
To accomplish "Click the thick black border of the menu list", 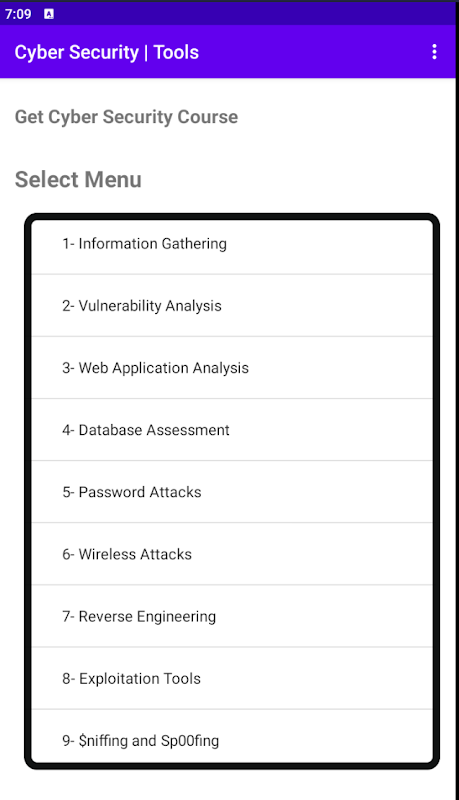I will tap(28, 490).
